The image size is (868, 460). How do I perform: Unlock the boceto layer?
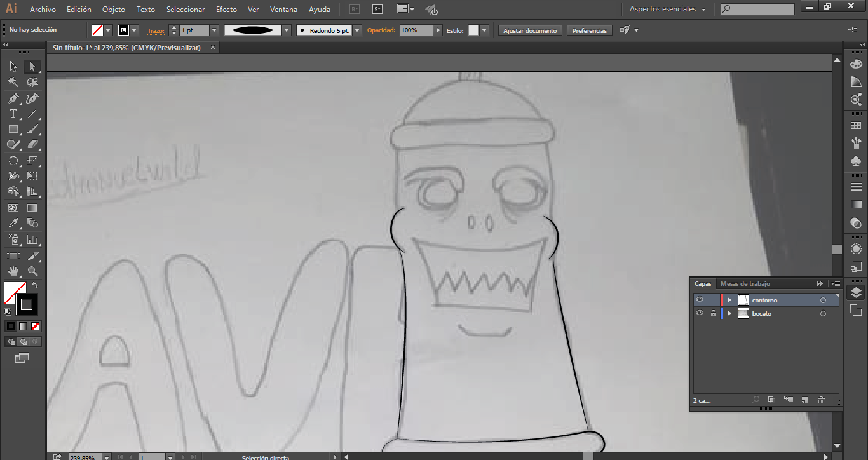coord(714,313)
